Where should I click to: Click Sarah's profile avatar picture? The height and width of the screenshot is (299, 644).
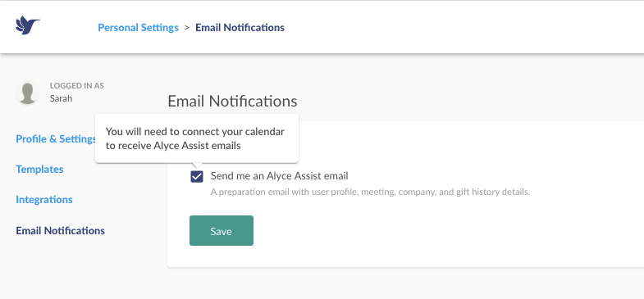28,93
